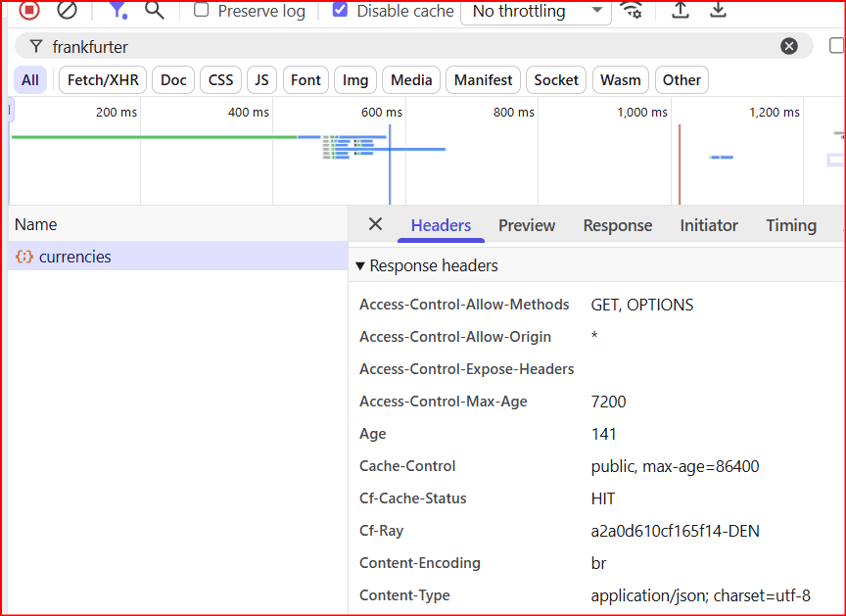This screenshot has width=846, height=616.
Task: Filter by Socket requests
Action: 556,80
